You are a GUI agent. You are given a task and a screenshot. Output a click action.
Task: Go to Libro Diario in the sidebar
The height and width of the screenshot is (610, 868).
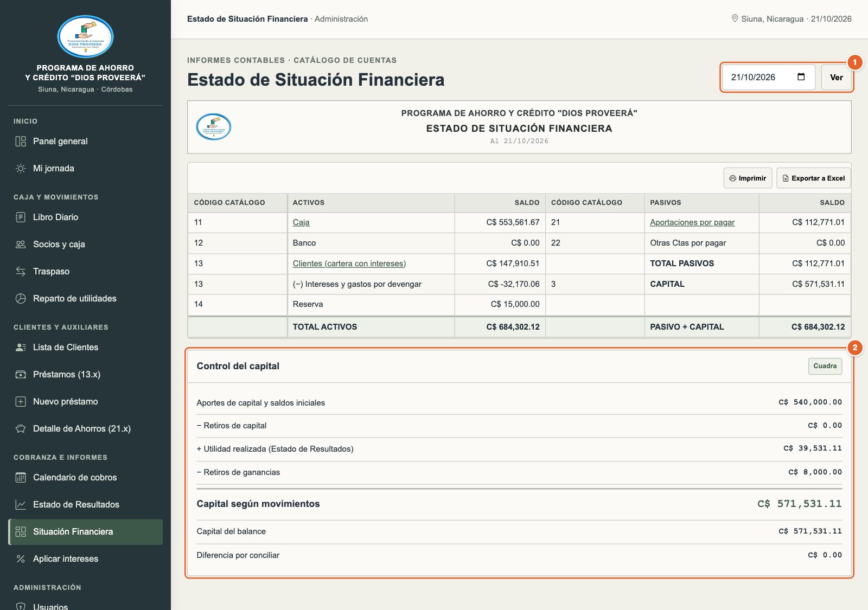pyautogui.click(x=85, y=217)
